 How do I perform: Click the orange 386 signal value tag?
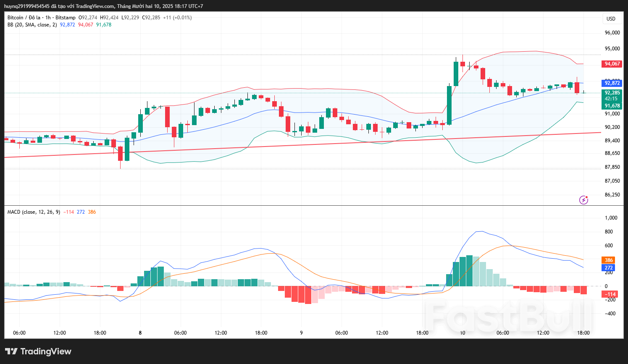coord(609,260)
